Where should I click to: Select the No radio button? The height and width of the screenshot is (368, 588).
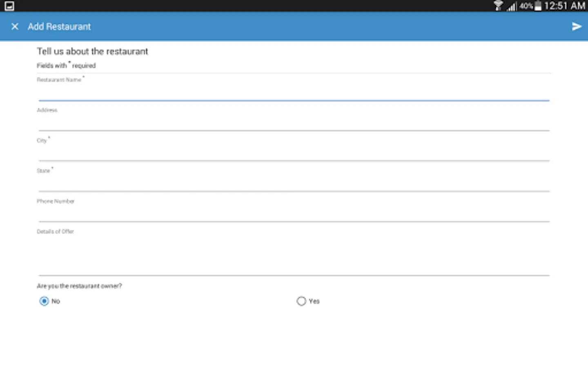click(44, 301)
